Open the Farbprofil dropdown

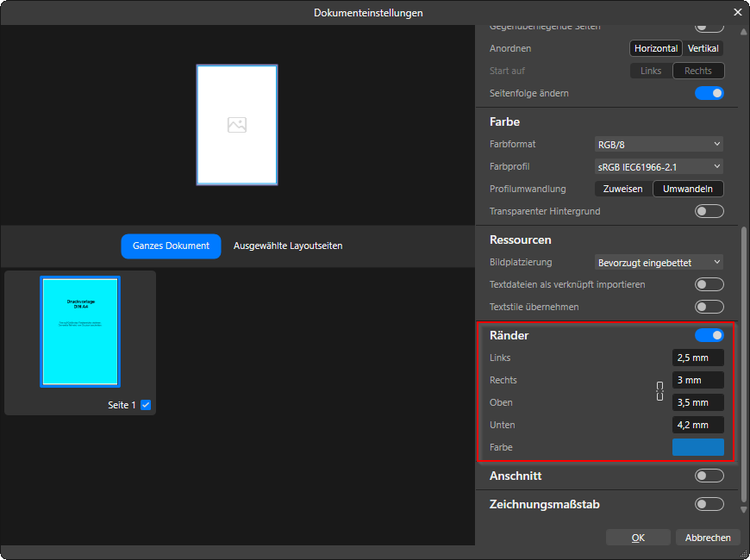pos(659,167)
